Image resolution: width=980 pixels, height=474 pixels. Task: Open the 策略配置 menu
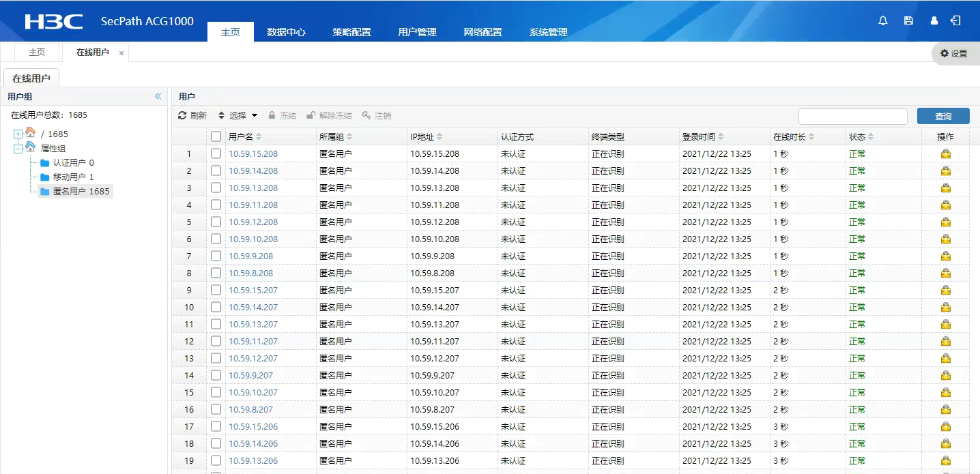[x=351, y=32]
